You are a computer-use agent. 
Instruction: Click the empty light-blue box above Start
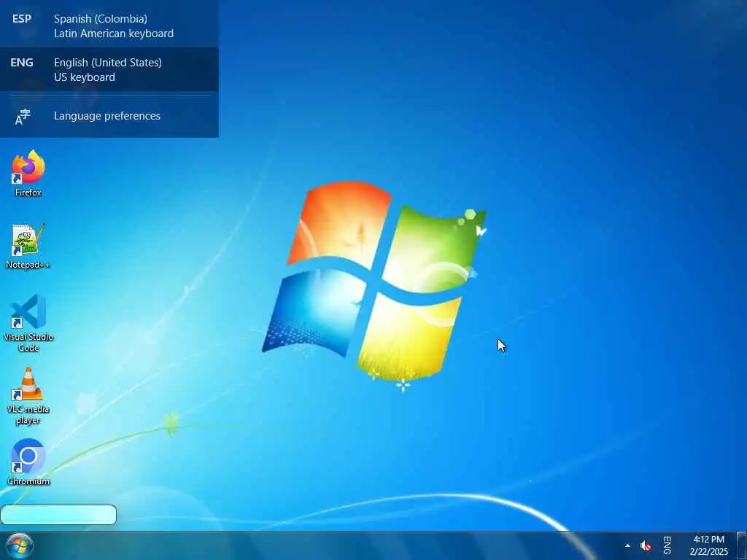click(x=58, y=515)
